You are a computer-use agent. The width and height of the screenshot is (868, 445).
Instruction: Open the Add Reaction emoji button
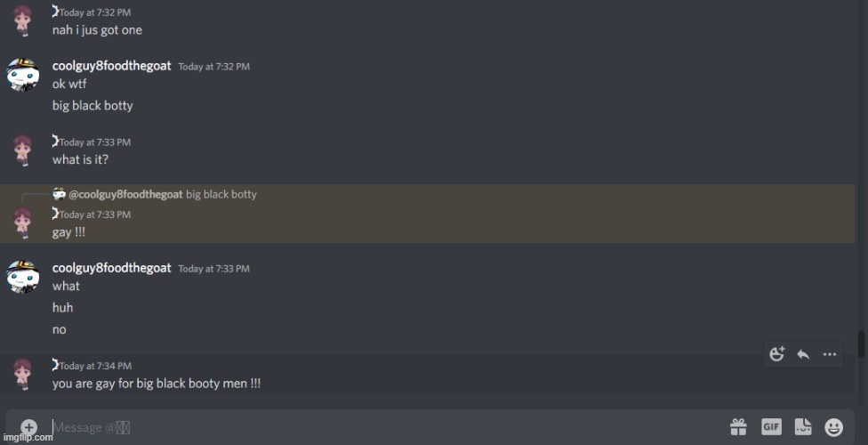777,354
